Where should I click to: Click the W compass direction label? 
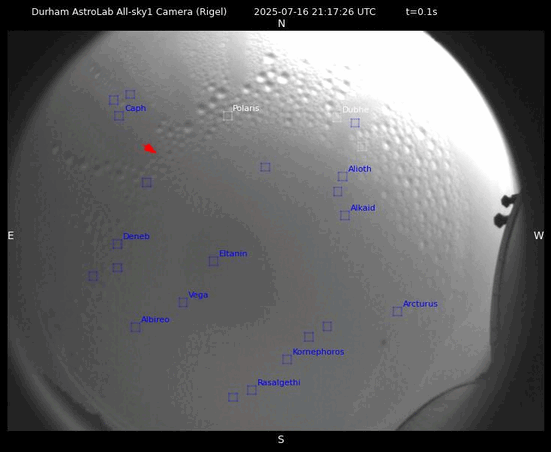coord(539,235)
